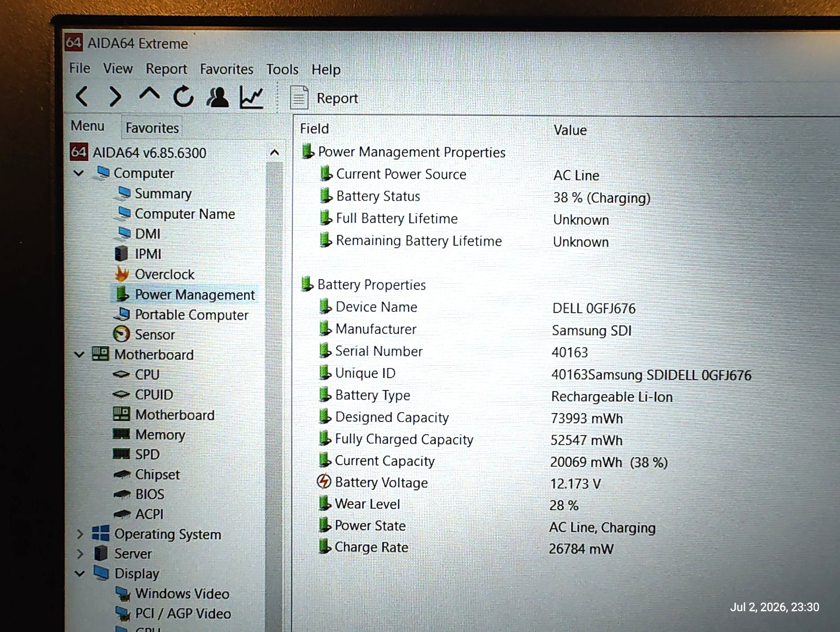Click the Sensor gauge icon
The width and height of the screenshot is (840, 632).
click(122, 334)
